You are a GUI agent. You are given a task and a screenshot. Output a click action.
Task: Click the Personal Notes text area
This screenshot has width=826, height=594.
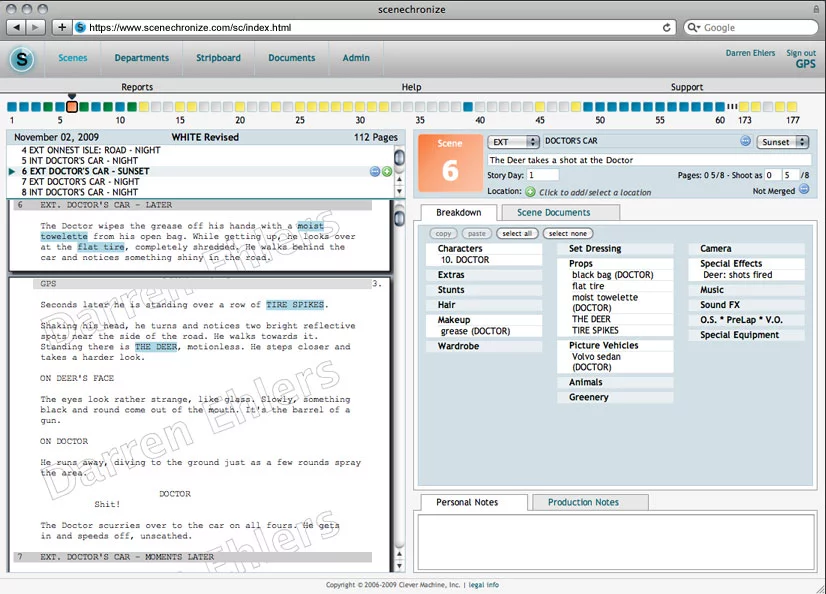pos(616,542)
